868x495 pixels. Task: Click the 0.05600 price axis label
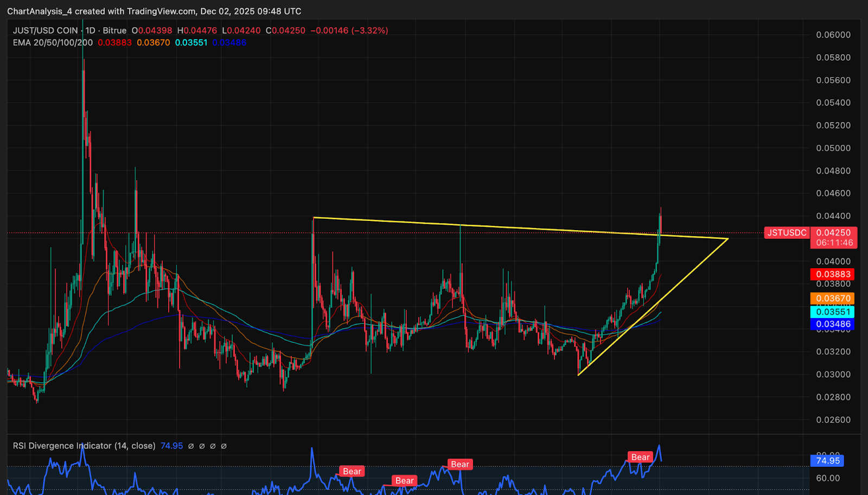pyautogui.click(x=833, y=80)
